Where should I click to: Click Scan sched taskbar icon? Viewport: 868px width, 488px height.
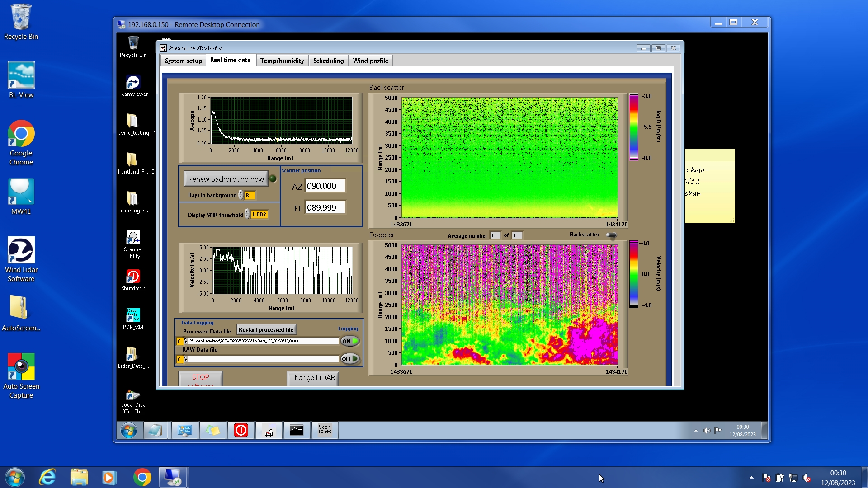pyautogui.click(x=325, y=430)
